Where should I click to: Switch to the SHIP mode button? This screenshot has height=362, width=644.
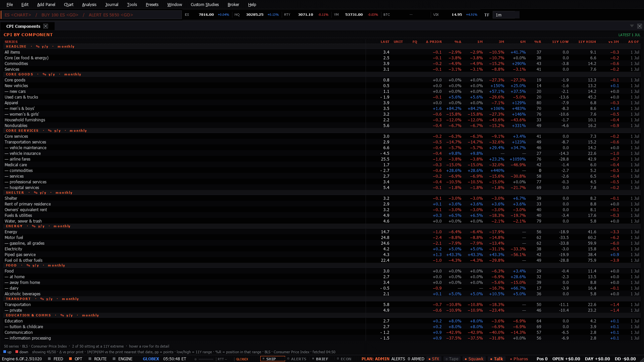tap(272, 359)
